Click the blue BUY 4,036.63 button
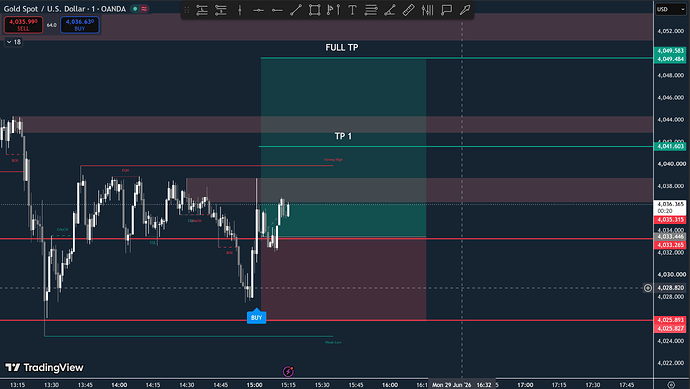Image resolution: width=690 pixels, height=389 pixels. 80,25
